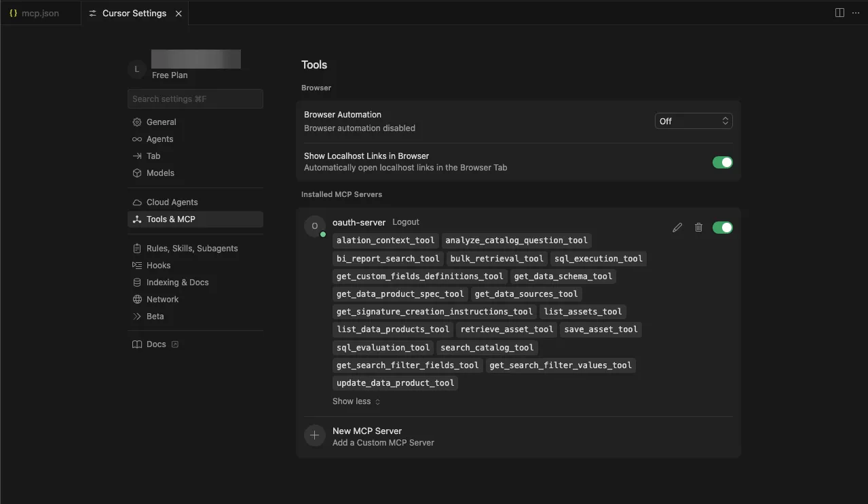Open the Cloud Agents section
The width and height of the screenshot is (868, 504).
[x=170, y=202]
